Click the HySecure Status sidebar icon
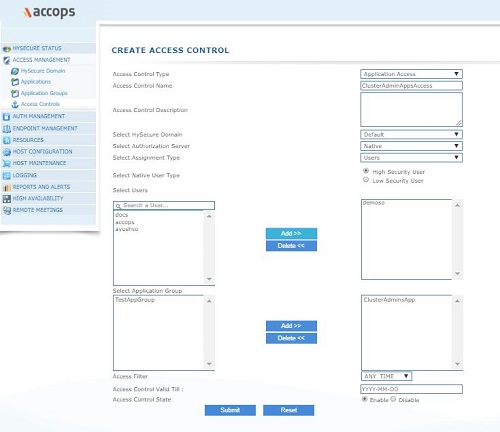 pyautogui.click(x=7, y=49)
